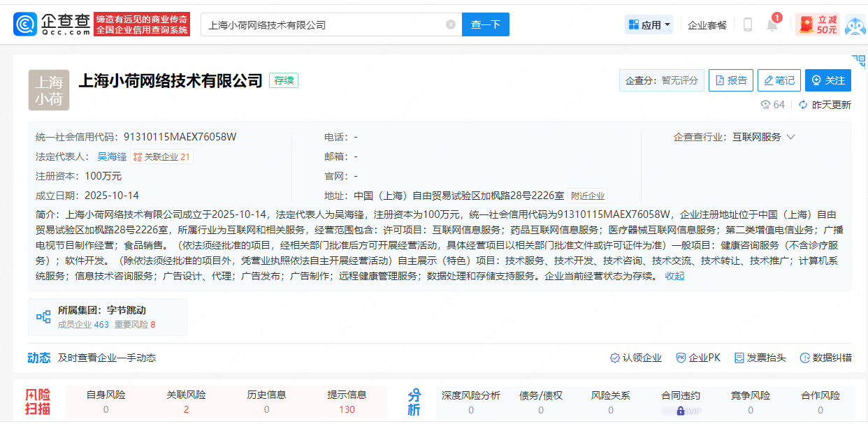Click the 查一下 search button
The width and height of the screenshot is (868, 424).
point(485,24)
